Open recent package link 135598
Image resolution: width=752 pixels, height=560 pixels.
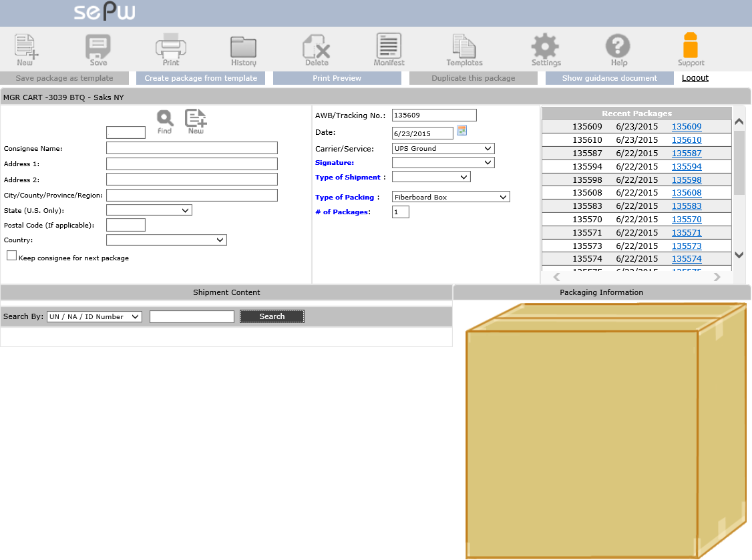[x=687, y=180]
